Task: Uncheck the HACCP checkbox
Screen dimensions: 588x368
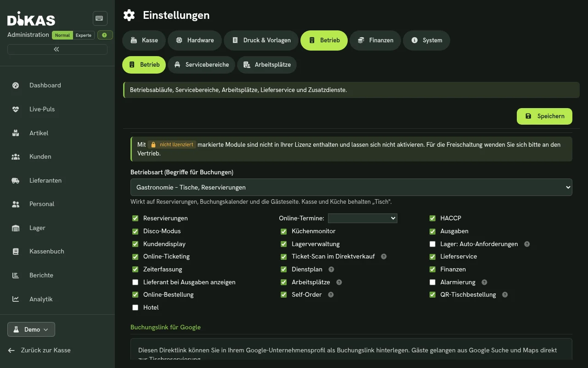Action: (x=432, y=218)
